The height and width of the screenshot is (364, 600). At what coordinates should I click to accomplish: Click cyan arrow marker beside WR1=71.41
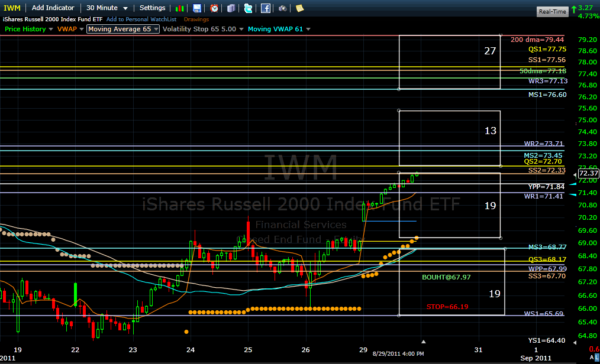click(x=573, y=195)
